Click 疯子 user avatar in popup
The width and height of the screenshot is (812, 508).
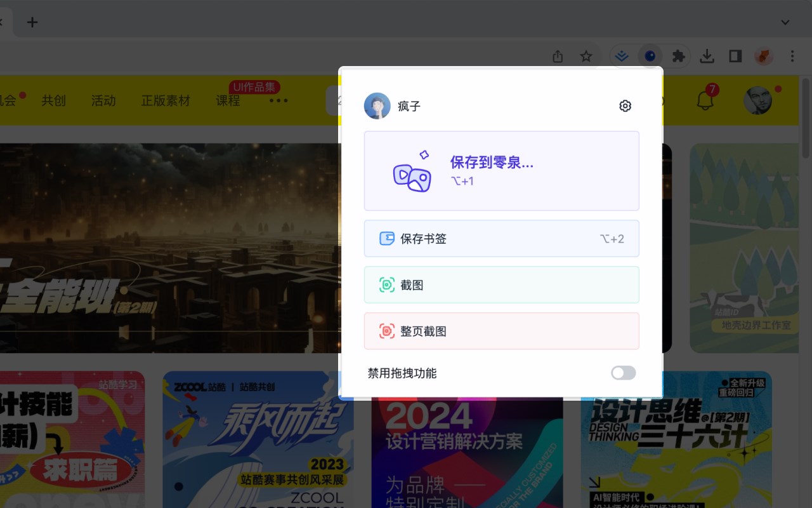click(x=377, y=106)
